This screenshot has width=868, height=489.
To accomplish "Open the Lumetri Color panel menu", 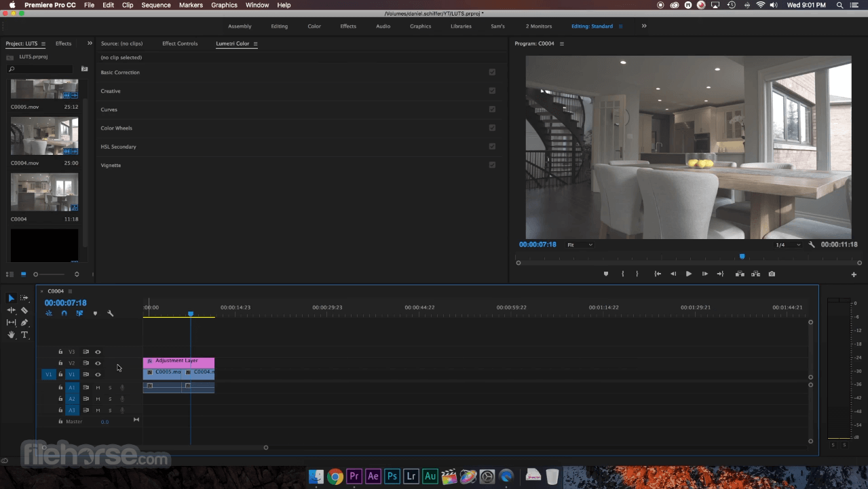I will tap(255, 43).
